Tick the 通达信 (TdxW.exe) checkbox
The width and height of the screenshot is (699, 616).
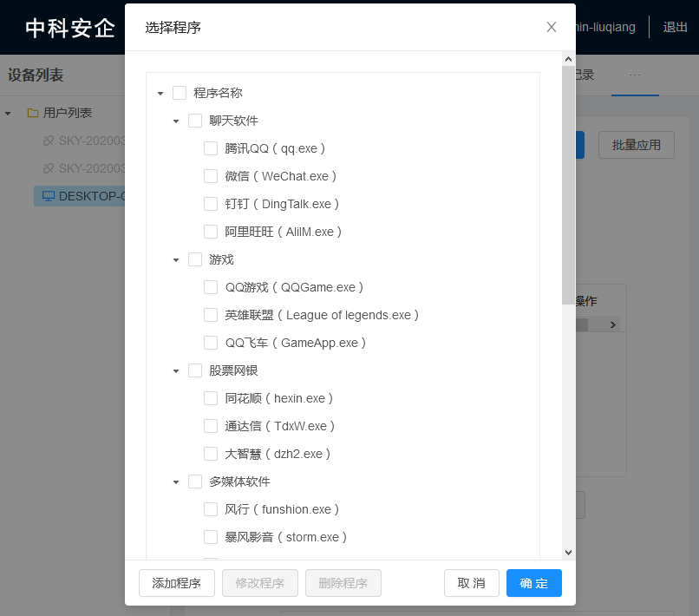[211, 426]
